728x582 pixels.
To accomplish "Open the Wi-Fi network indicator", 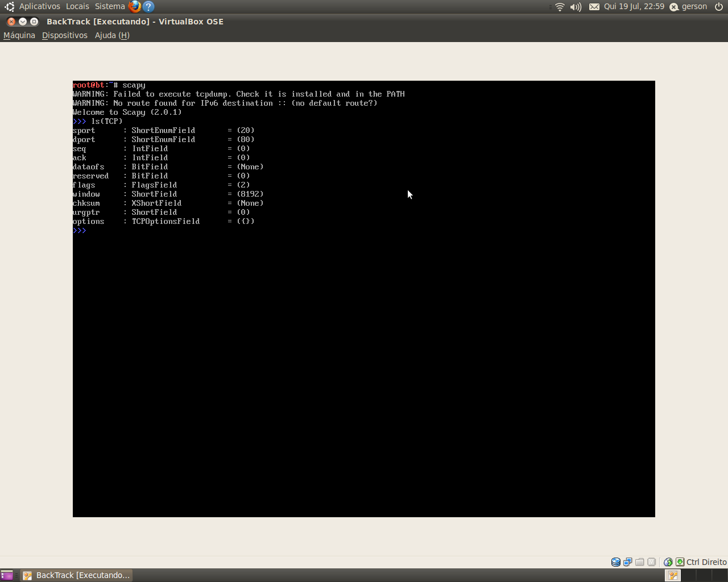I will tap(560, 7).
